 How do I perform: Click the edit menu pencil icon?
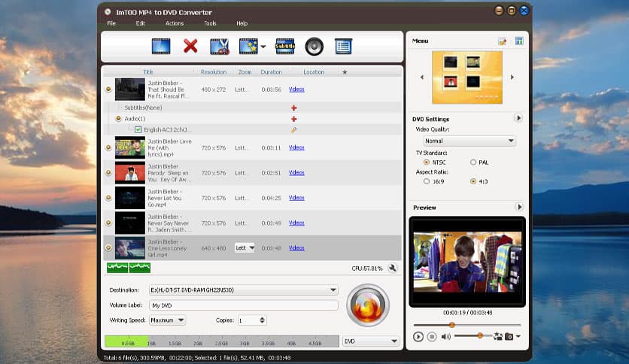point(503,41)
